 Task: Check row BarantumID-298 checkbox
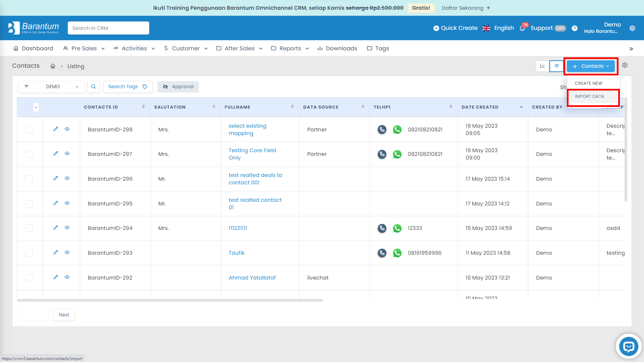pyautogui.click(x=29, y=129)
